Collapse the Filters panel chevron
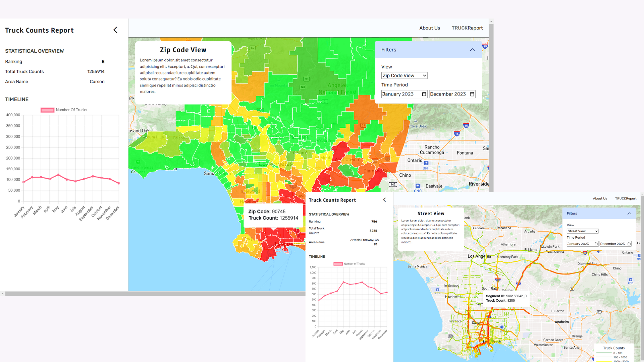This screenshot has width=644, height=362. 472,50
